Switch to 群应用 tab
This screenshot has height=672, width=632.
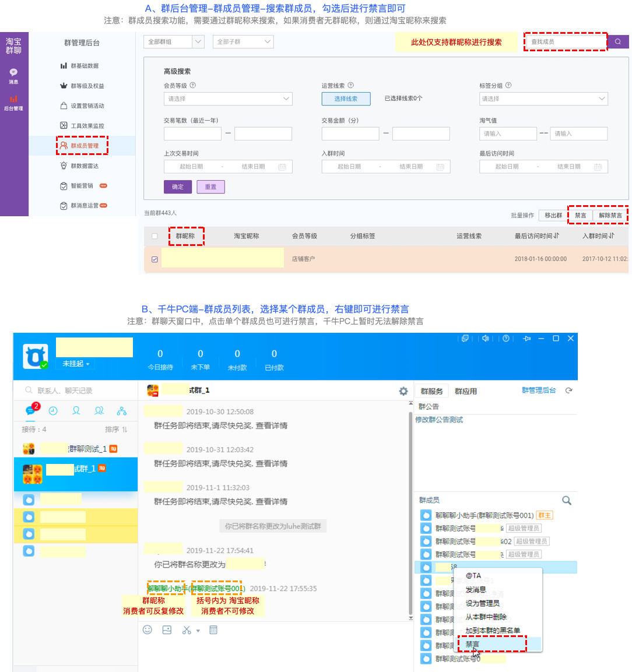pyautogui.click(x=466, y=391)
